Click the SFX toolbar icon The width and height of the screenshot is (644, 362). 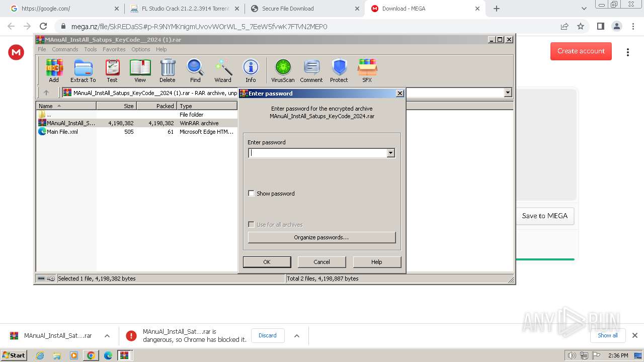click(x=367, y=70)
